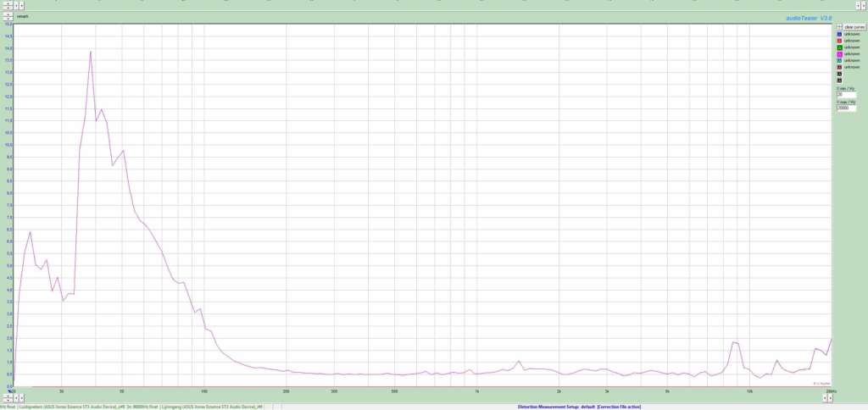Click the bottom-right scroll-left arrow
The width and height of the screenshot is (868, 410).
825,398
